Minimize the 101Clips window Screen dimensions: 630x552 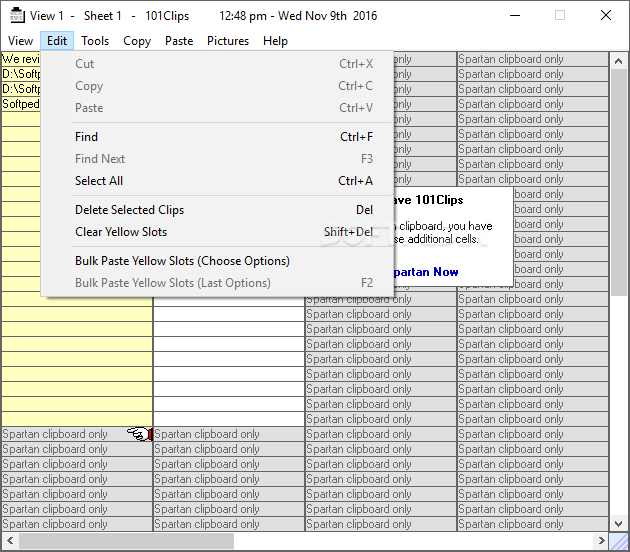click(x=515, y=16)
